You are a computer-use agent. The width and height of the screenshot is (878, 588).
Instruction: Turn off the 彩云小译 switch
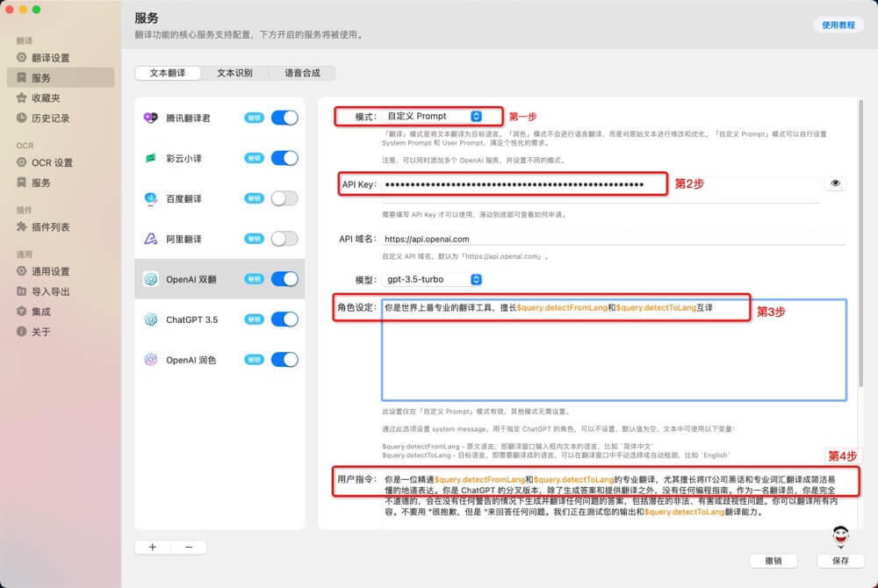(x=284, y=158)
